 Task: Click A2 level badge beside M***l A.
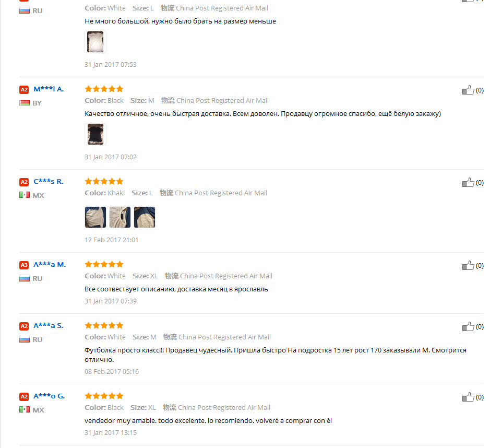click(24, 89)
